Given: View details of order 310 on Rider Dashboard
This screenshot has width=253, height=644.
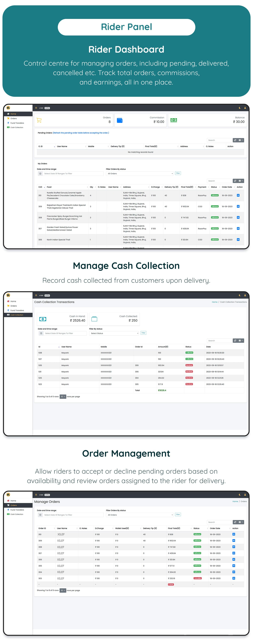Looking at the screenshot, I should [x=238, y=195].
